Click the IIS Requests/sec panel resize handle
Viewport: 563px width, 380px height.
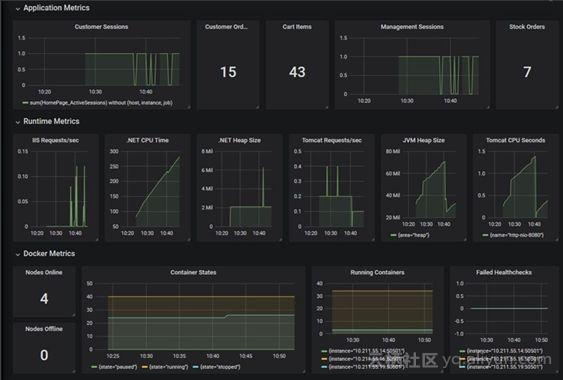[97, 239]
